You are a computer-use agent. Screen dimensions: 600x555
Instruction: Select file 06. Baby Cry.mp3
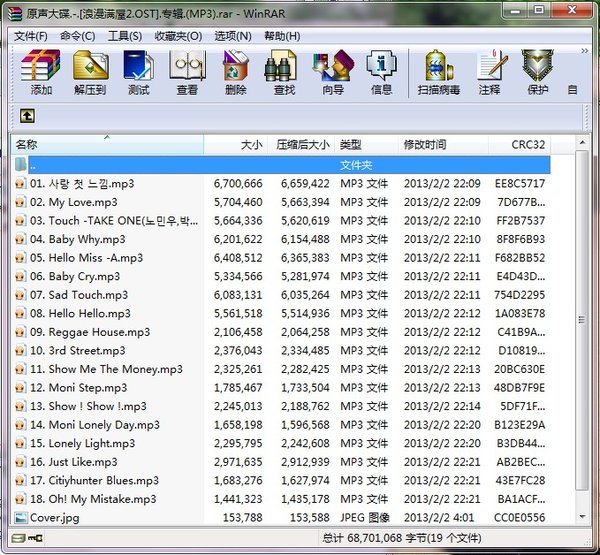(281, 276)
